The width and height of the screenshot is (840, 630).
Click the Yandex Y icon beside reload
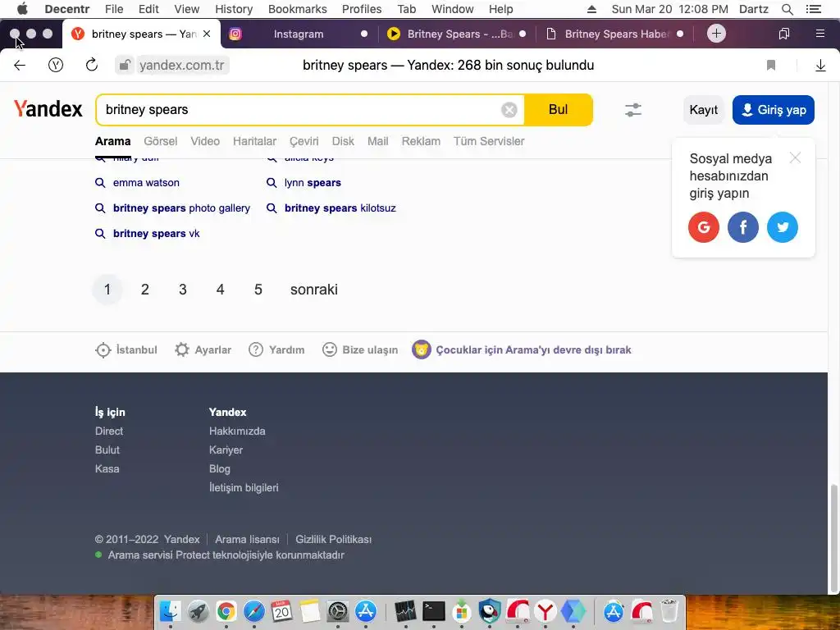56,66
